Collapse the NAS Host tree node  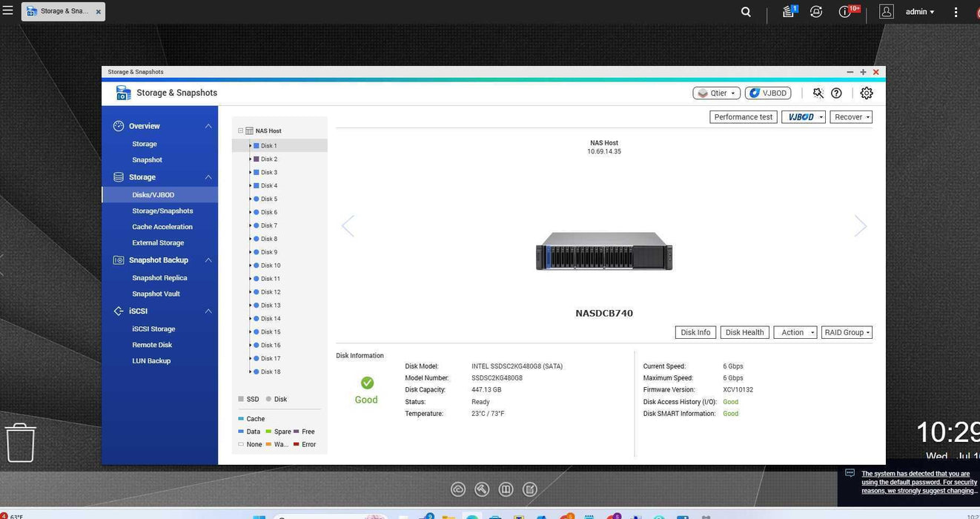240,131
